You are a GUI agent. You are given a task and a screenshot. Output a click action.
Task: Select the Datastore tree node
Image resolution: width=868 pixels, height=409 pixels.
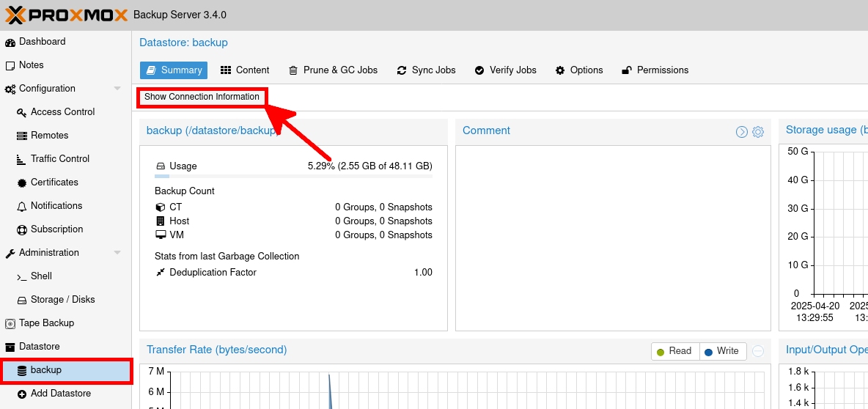coord(39,347)
